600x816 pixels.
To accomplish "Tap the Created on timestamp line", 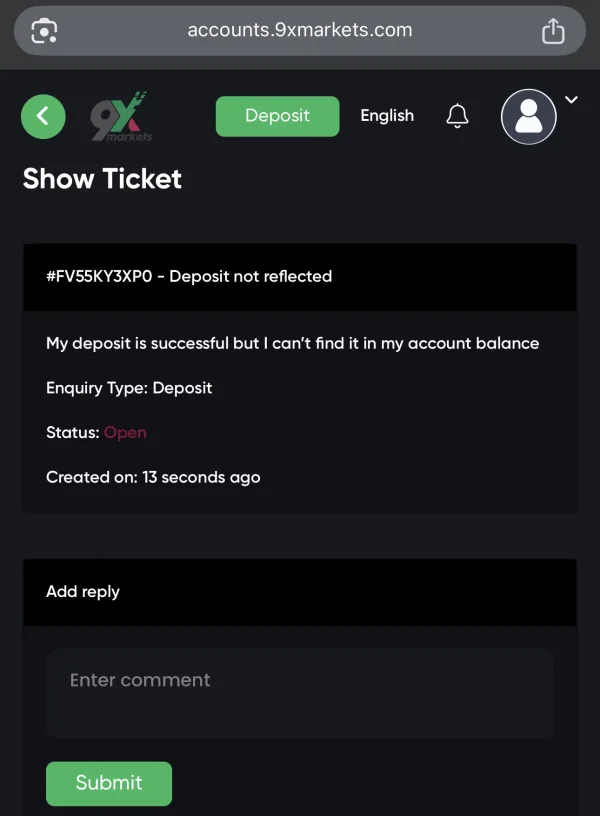I will pyautogui.click(x=153, y=478).
